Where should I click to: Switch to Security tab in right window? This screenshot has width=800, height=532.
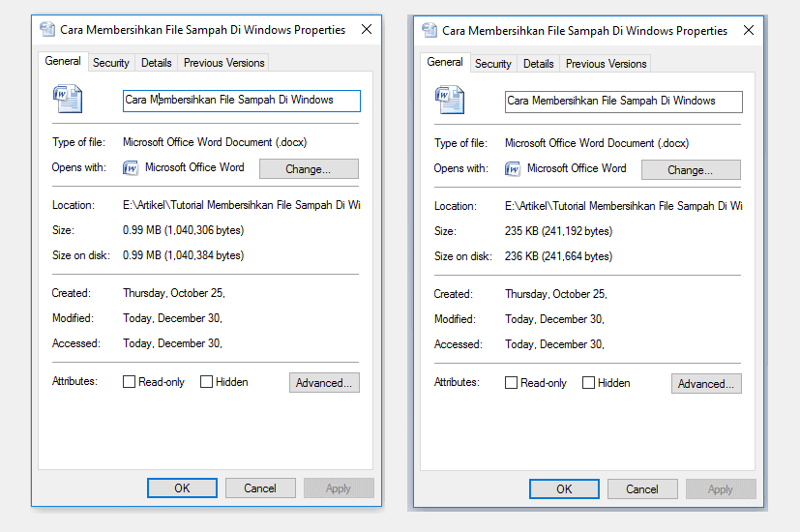point(493,64)
